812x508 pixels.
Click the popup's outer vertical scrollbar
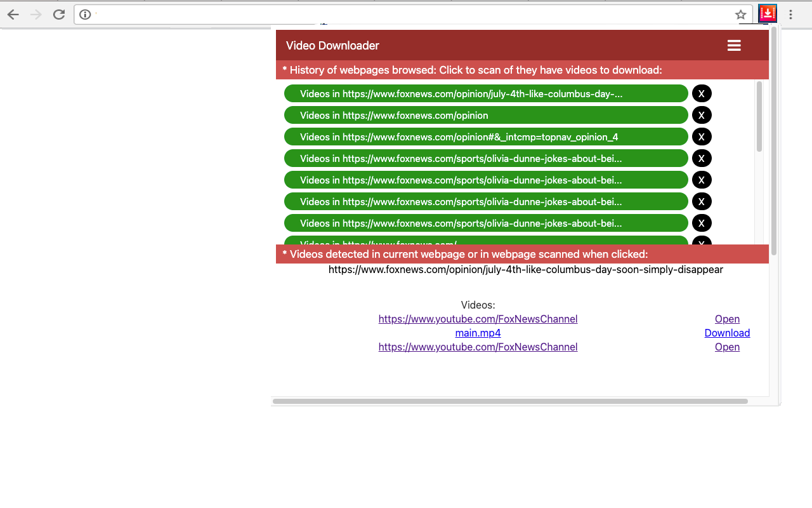[773, 140]
